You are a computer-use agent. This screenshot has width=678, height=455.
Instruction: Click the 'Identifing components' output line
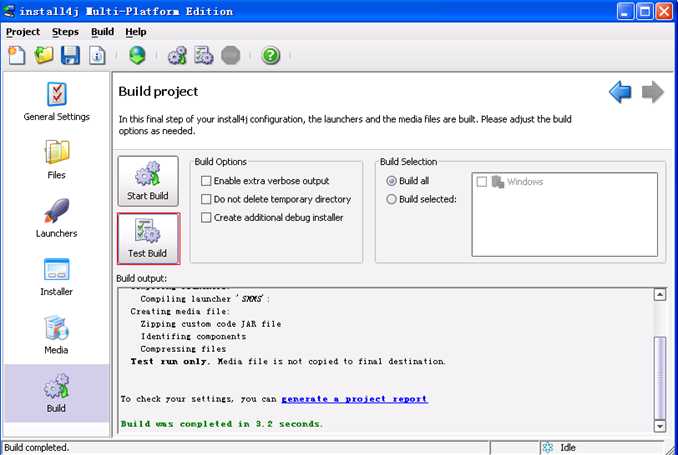tap(193, 336)
